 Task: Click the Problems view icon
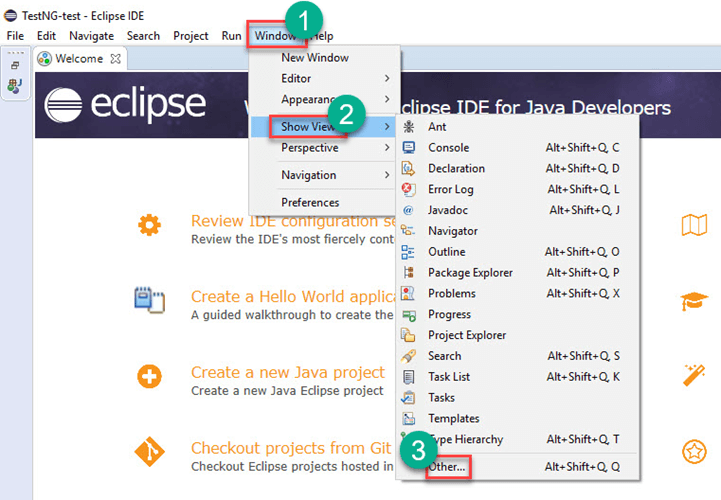click(x=408, y=294)
